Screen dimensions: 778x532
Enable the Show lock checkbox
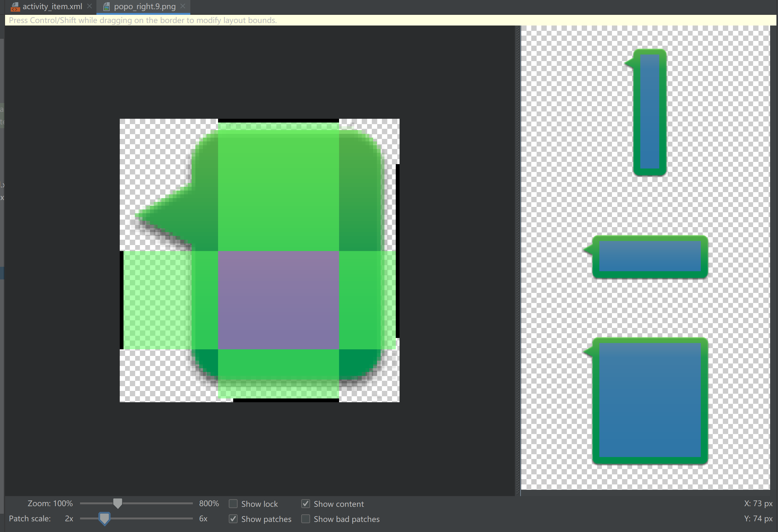pyautogui.click(x=233, y=504)
